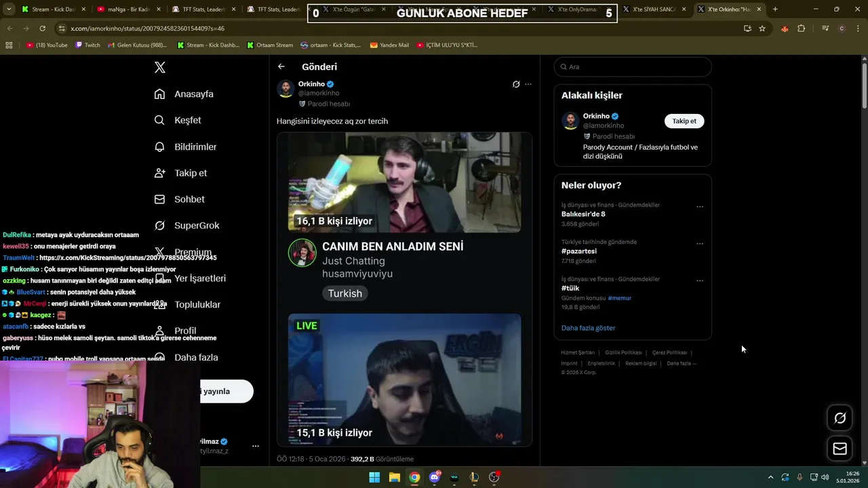
Task: Open SuperGrok from the sidebar
Action: click(x=186, y=225)
